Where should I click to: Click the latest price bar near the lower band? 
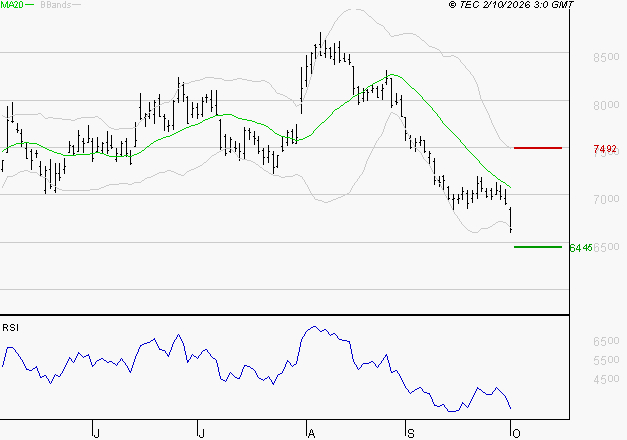click(x=511, y=220)
